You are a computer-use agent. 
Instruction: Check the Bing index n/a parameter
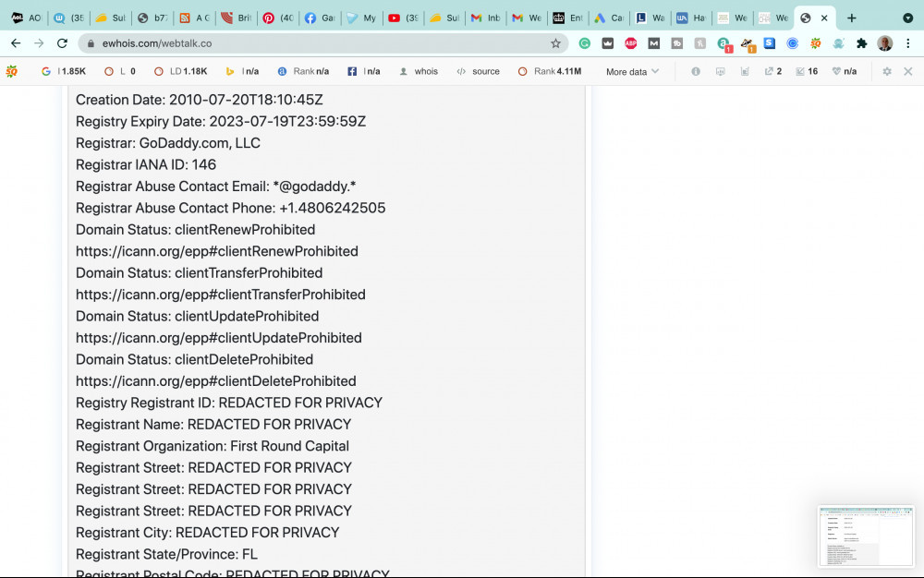click(x=243, y=71)
